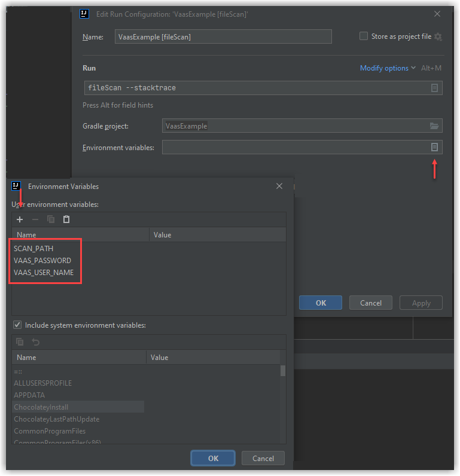Open the Modify options dropdown
460x476 pixels.
(388, 68)
